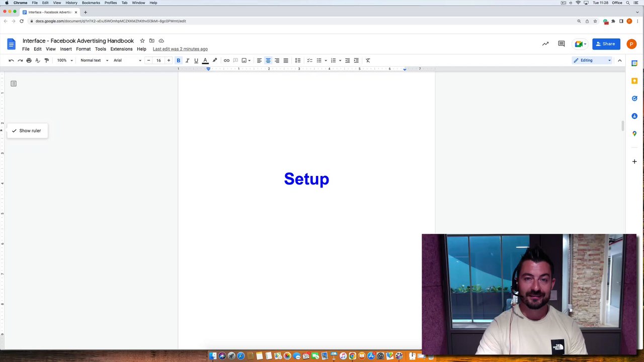Click the clear formatting icon
Image resolution: width=644 pixels, height=362 pixels.
click(x=368, y=60)
